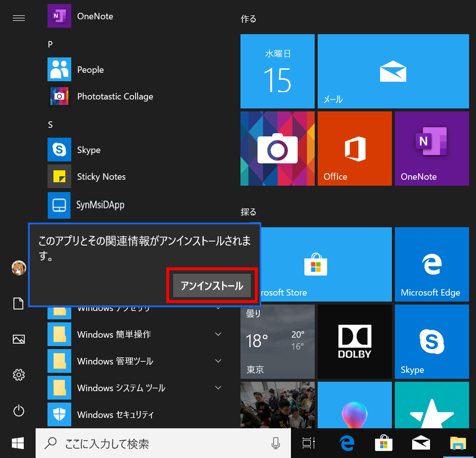Open File Explorer from the taskbar

(x=458, y=443)
